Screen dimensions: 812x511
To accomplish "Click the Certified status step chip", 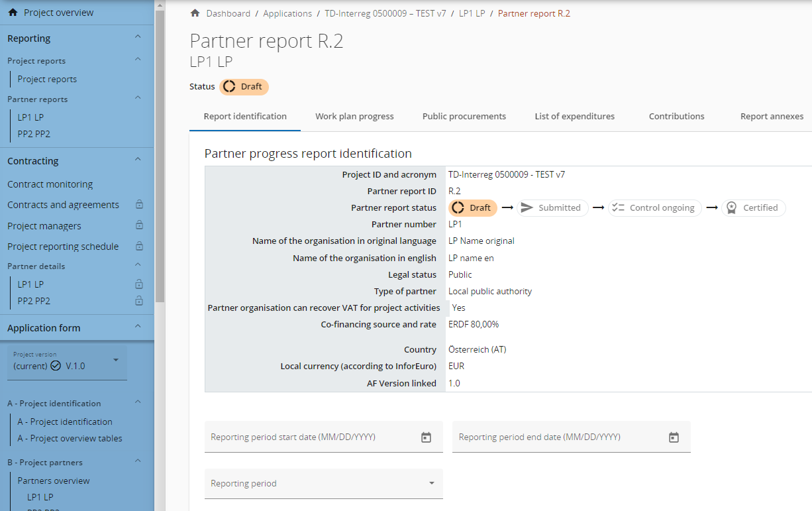I will pos(753,208).
